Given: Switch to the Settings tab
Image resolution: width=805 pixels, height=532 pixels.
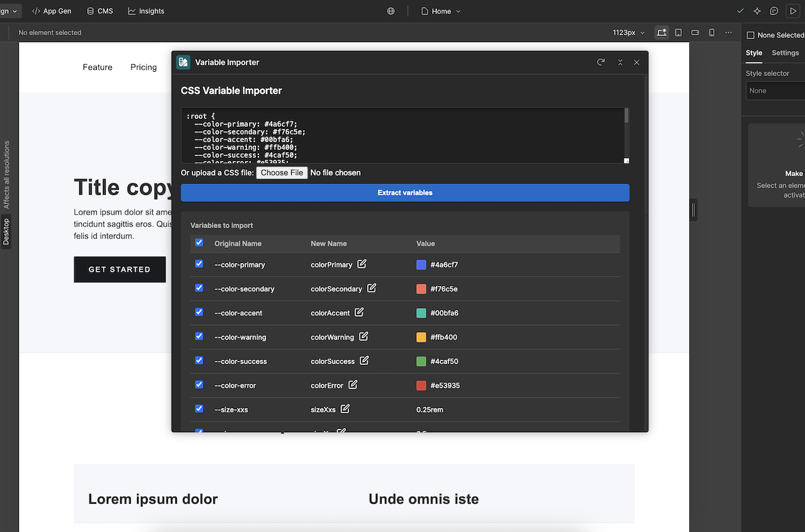Looking at the screenshot, I should click(785, 53).
